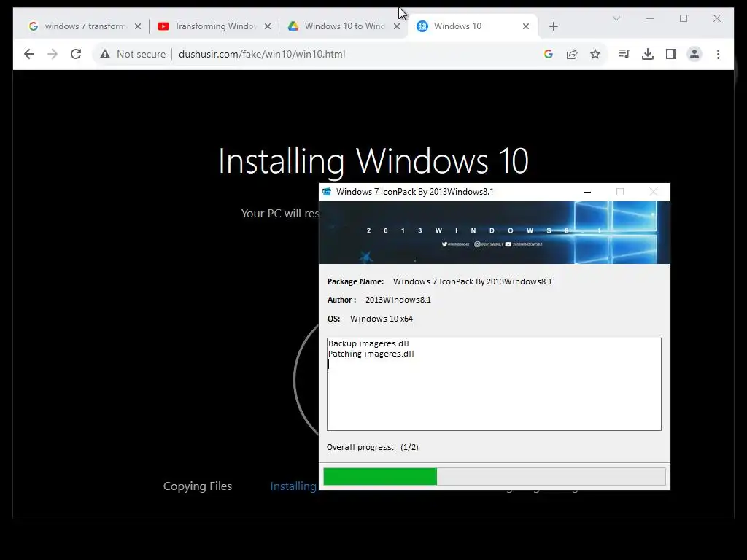This screenshot has height=560, width=747.
Task: Close the 'Windows 10' tab
Action: (526, 26)
